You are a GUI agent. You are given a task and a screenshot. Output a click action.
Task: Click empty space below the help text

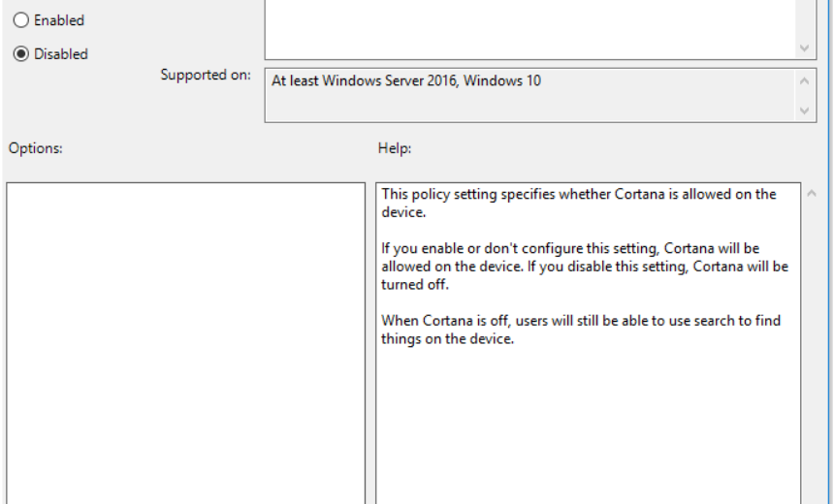[588, 426]
